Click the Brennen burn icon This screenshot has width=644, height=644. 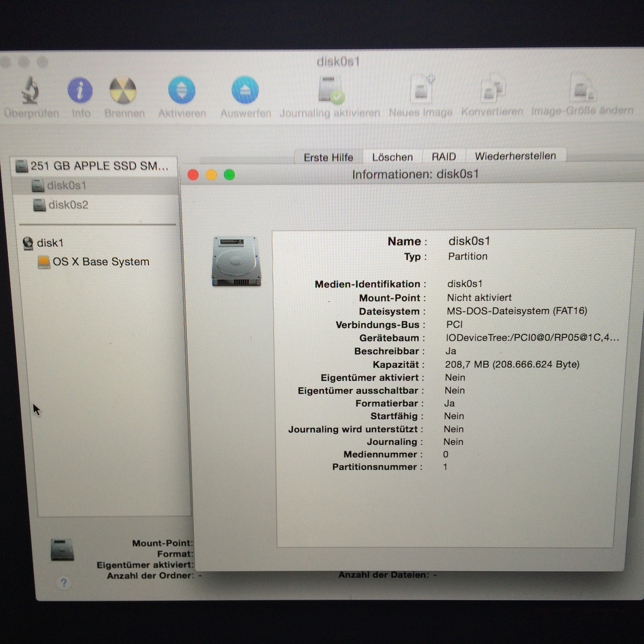(x=123, y=90)
